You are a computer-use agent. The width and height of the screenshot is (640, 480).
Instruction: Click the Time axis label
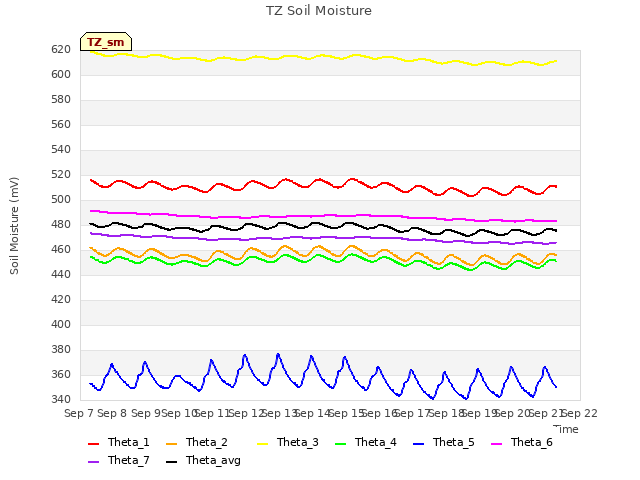coord(565,429)
